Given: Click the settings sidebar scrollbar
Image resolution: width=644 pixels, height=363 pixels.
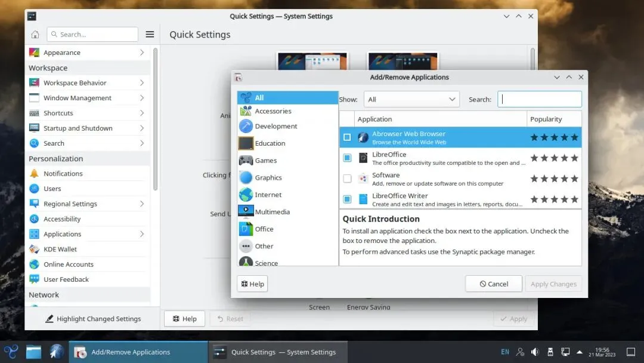Looking at the screenshot, I should 155,119.
